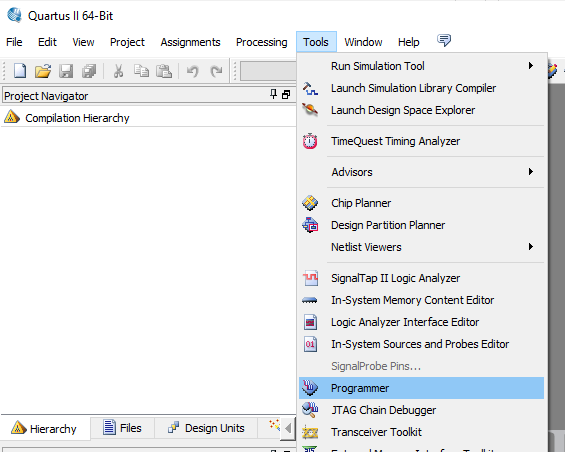Click the SignalTap II waveform icon
This screenshot has width=565, height=452.
point(311,278)
